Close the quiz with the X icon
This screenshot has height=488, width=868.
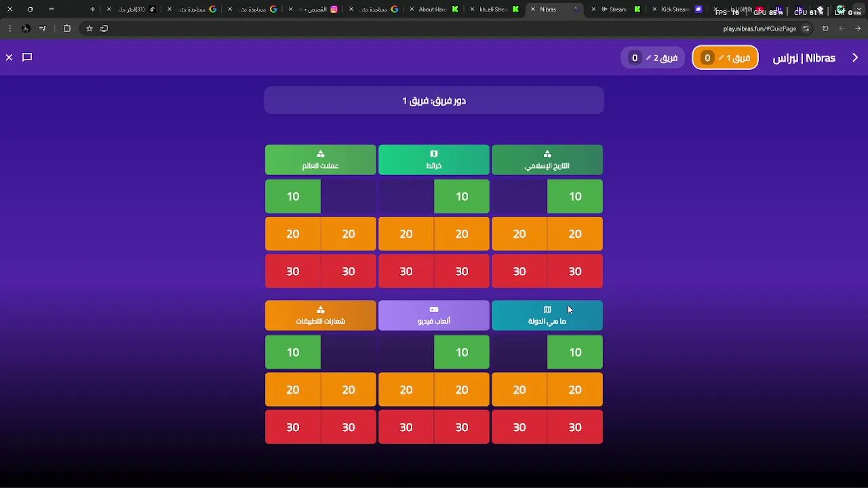pyautogui.click(x=9, y=58)
